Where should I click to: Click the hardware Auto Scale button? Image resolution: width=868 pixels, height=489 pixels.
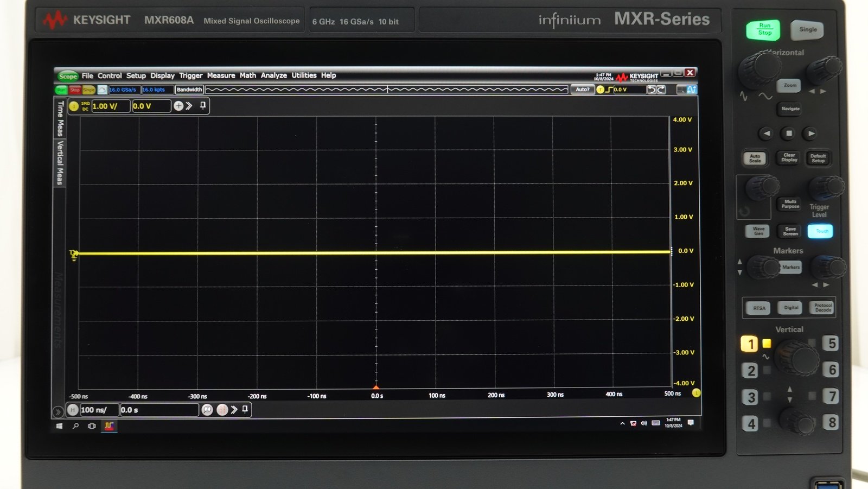(x=755, y=158)
